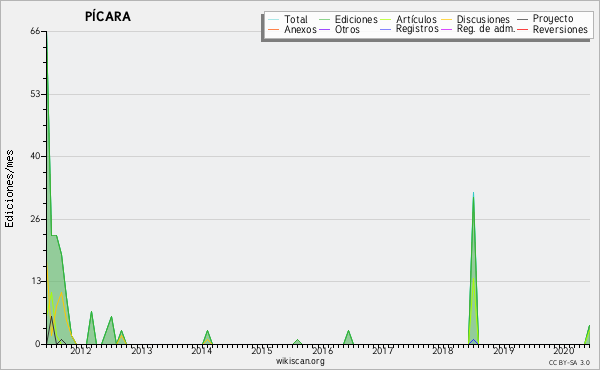This screenshot has height=370, width=600.
Task: Select the Anexos legend entry
Action: click(300, 29)
